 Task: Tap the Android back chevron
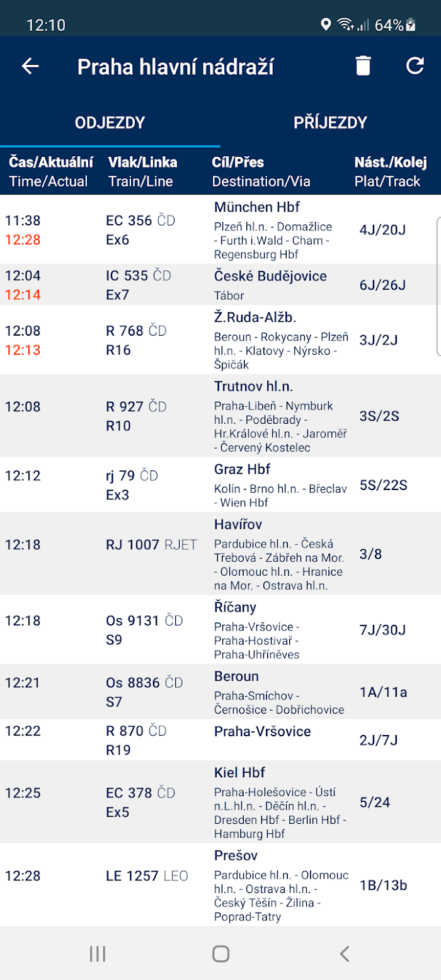pyautogui.click(x=344, y=954)
